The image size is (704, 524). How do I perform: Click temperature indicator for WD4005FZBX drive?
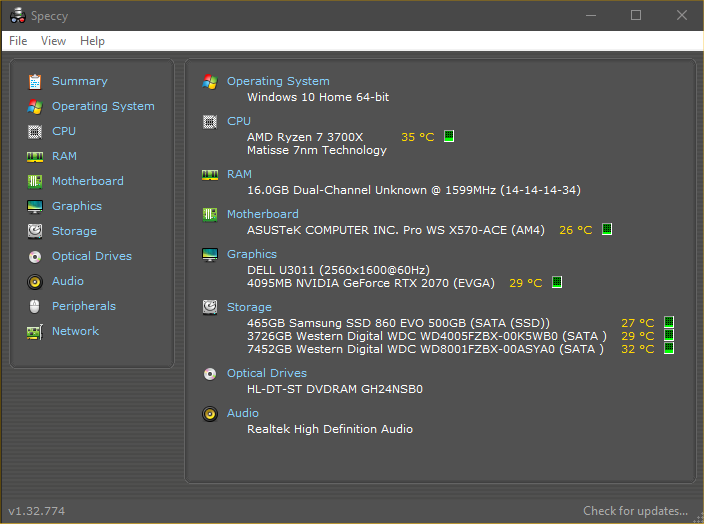coord(669,335)
